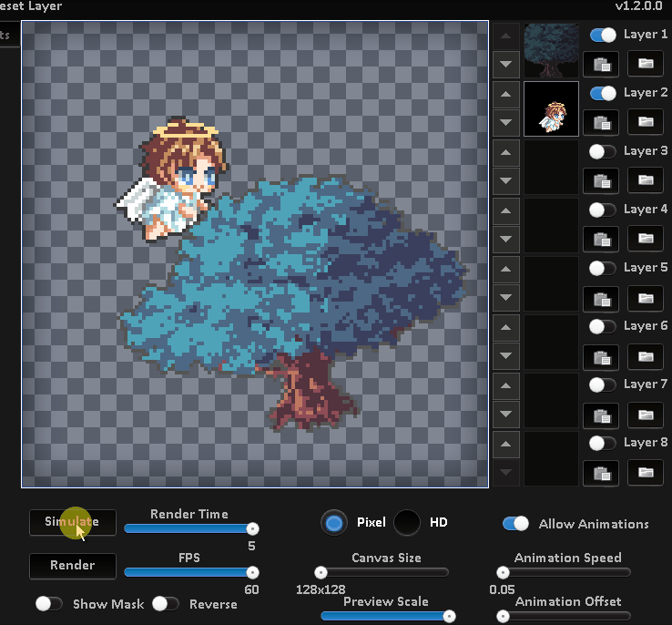Move Layer 3 down
This screenshot has width=672, height=625.
click(506, 181)
